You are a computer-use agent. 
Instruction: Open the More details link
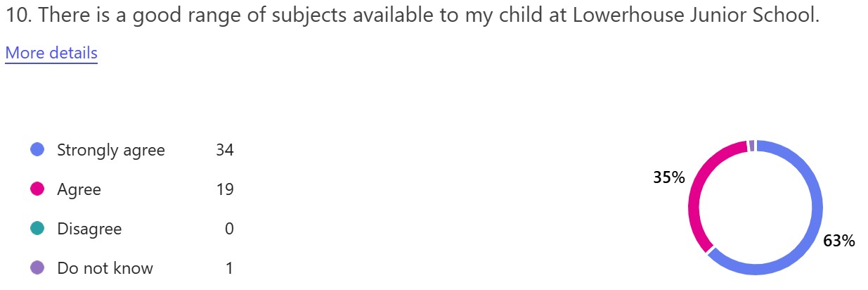[51, 53]
